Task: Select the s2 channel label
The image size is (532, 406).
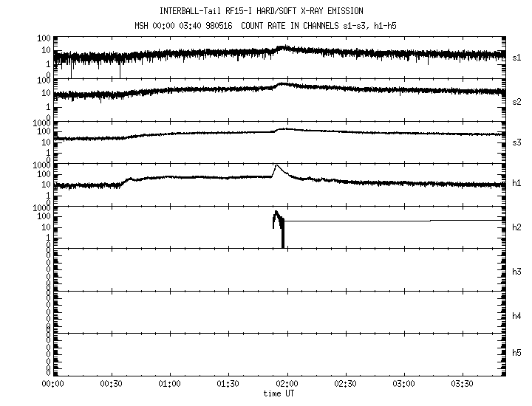Action: coord(517,101)
